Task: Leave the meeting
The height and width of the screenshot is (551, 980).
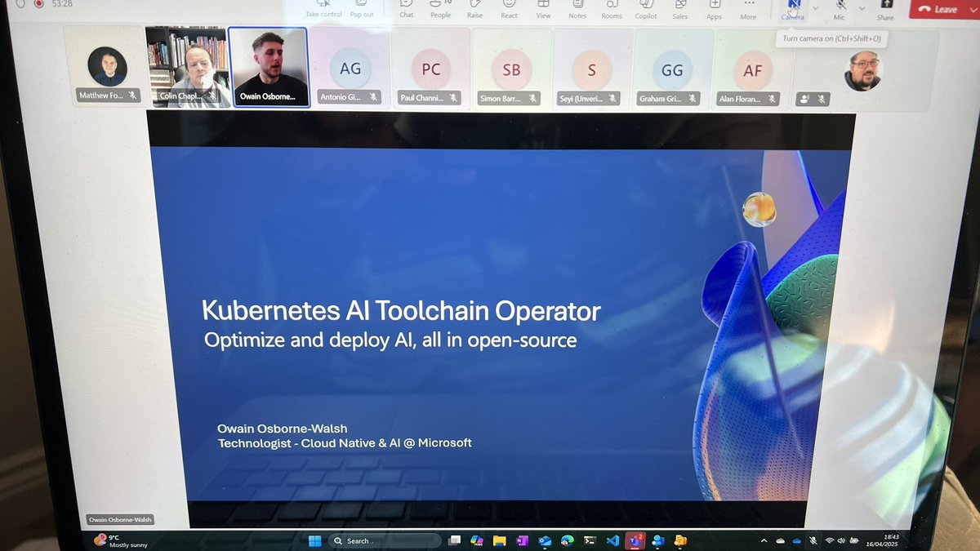Action: (x=939, y=9)
